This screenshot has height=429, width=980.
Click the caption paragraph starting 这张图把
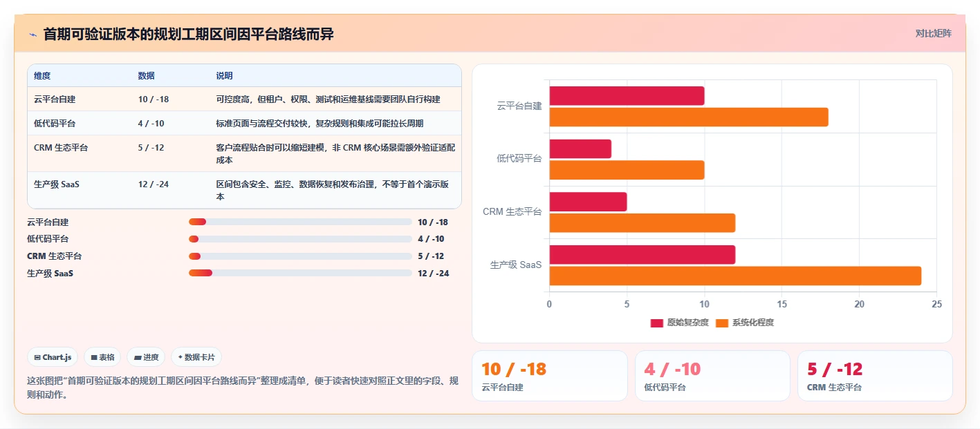[x=242, y=388]
